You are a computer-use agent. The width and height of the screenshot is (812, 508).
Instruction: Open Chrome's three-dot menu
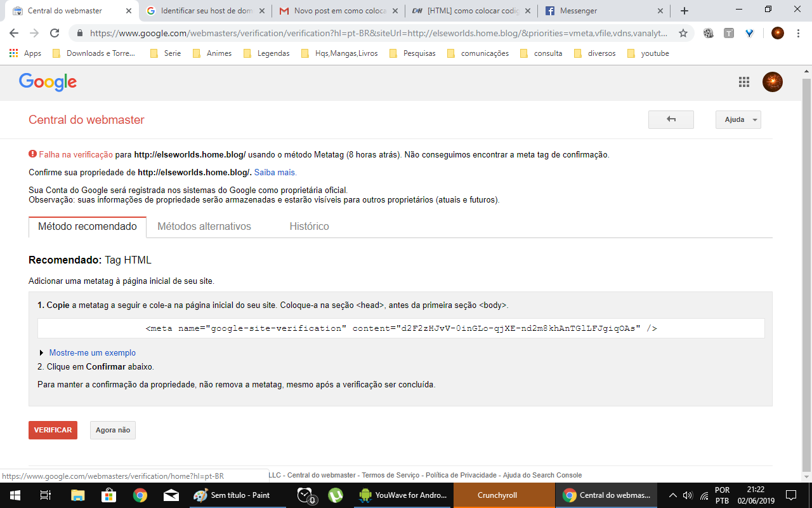tap(798, 33)
